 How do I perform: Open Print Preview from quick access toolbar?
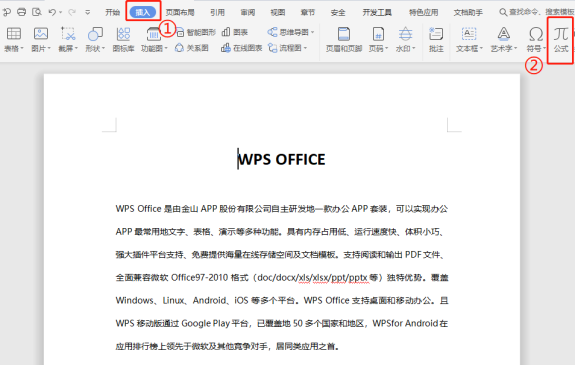[36, 12]
